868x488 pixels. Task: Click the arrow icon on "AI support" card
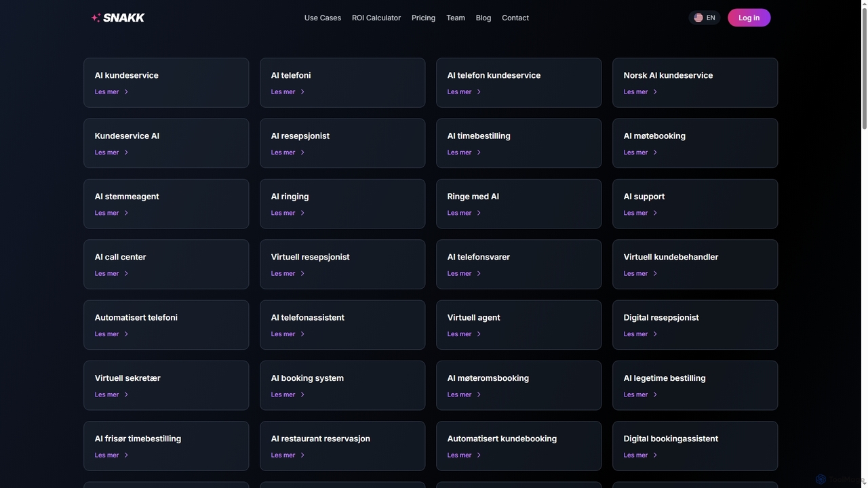tap(655, 213)
